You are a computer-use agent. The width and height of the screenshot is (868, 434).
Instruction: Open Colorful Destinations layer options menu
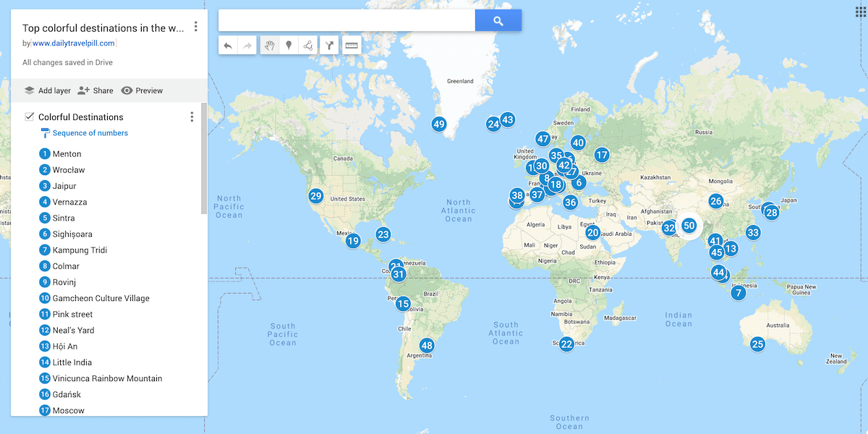pos(192,117)
